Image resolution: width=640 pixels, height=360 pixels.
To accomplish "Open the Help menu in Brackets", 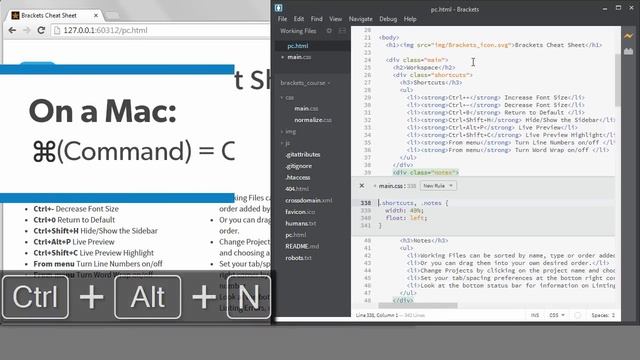I will (410, 19).
